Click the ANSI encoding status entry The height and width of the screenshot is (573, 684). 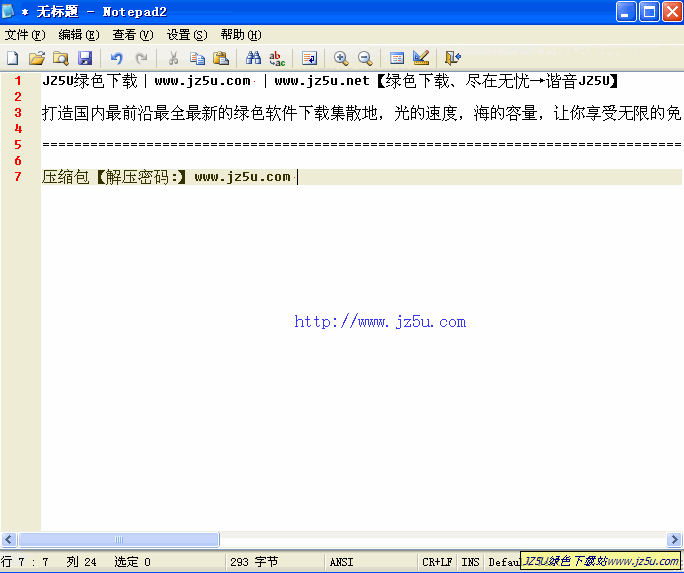[x=342, y=562]
